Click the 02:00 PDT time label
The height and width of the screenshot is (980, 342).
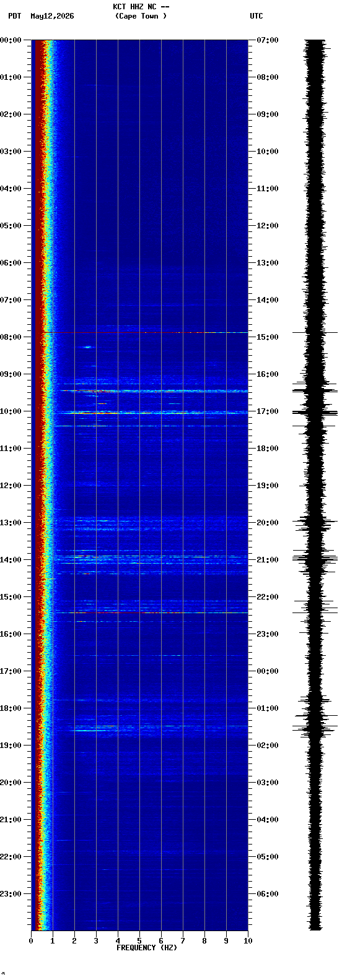[x=11, y=114]
